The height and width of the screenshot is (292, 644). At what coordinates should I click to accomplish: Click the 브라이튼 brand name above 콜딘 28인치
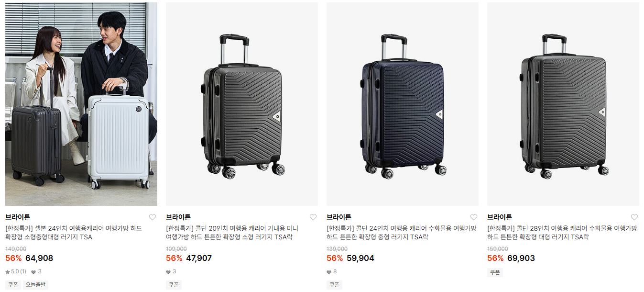pos(500,217)
